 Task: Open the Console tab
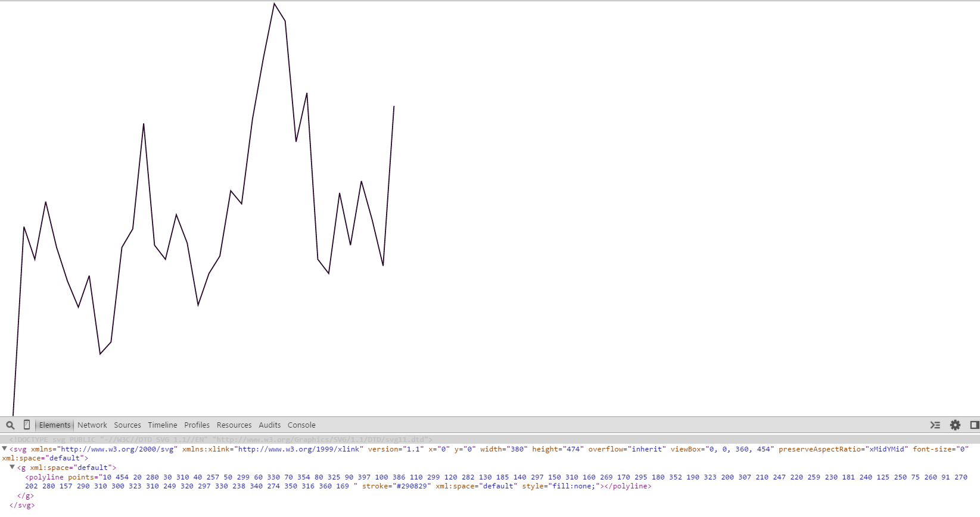pyautogui.click(x=301, y=425)
